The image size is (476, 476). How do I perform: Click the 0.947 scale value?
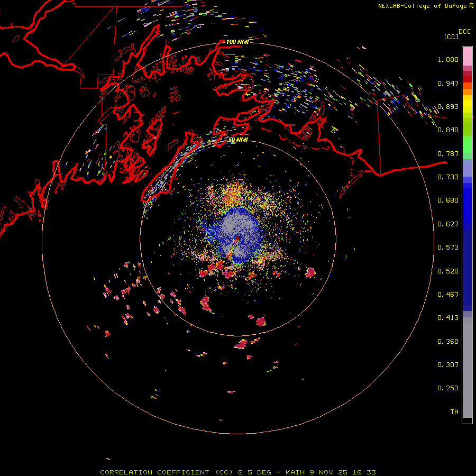[x=448, y=83]
